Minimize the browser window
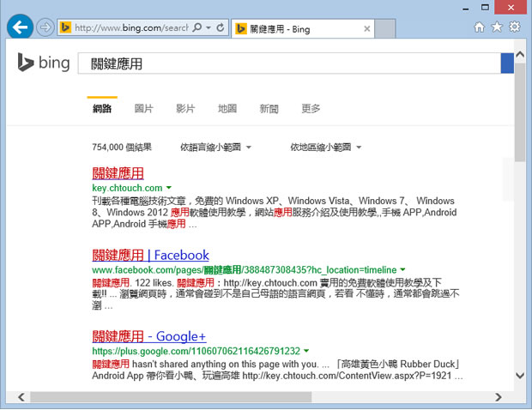 466,8
